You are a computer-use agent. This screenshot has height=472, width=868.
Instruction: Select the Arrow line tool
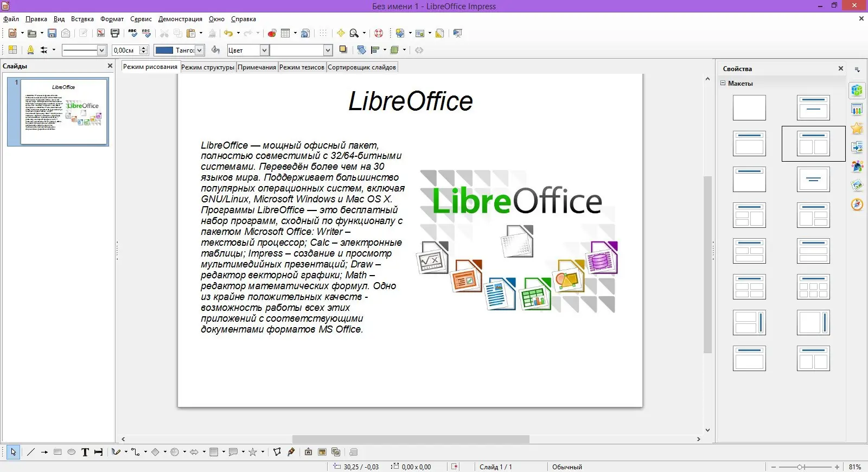(44, 452)
